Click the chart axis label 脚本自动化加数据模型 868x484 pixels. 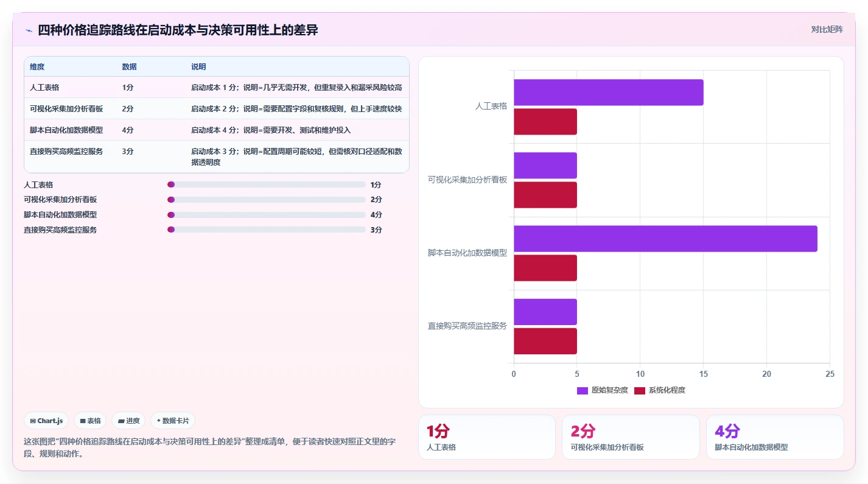(467, 253)
